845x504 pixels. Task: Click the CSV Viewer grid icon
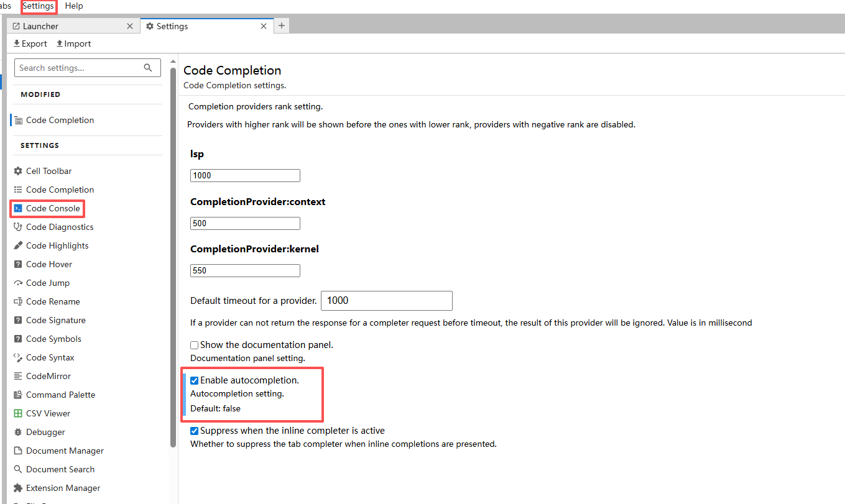click(18, 413)
